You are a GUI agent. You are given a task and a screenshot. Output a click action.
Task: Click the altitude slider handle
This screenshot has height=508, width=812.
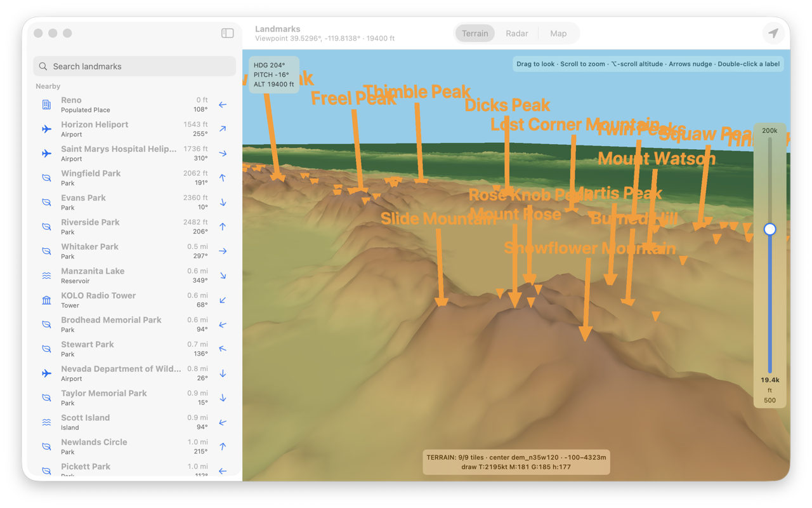769,229
